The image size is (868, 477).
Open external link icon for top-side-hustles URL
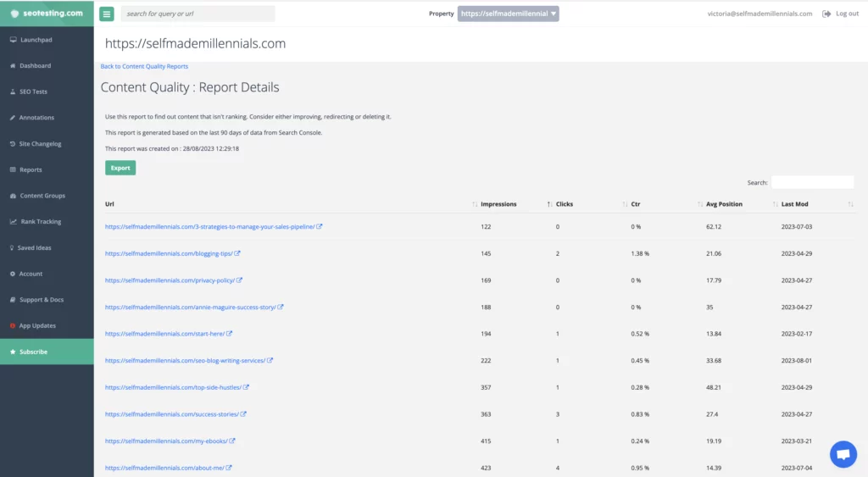(246, 387)
